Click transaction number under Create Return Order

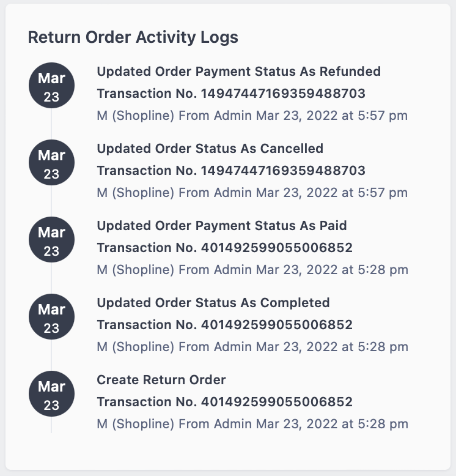(x=225, y=402)
